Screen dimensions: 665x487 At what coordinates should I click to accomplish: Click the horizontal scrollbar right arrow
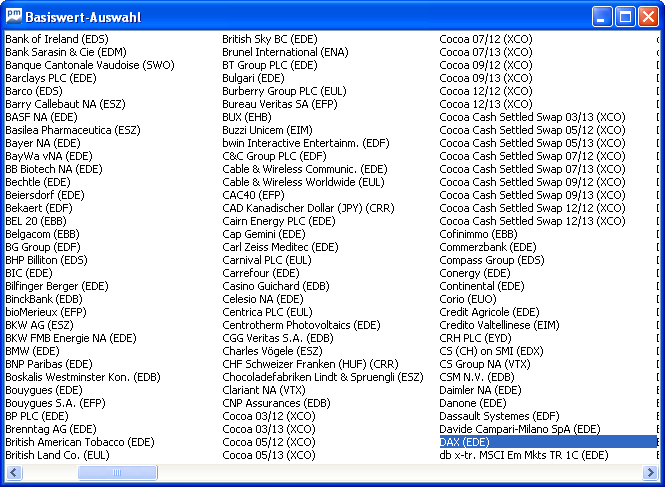pyautogui.click(x=649, y=472)
